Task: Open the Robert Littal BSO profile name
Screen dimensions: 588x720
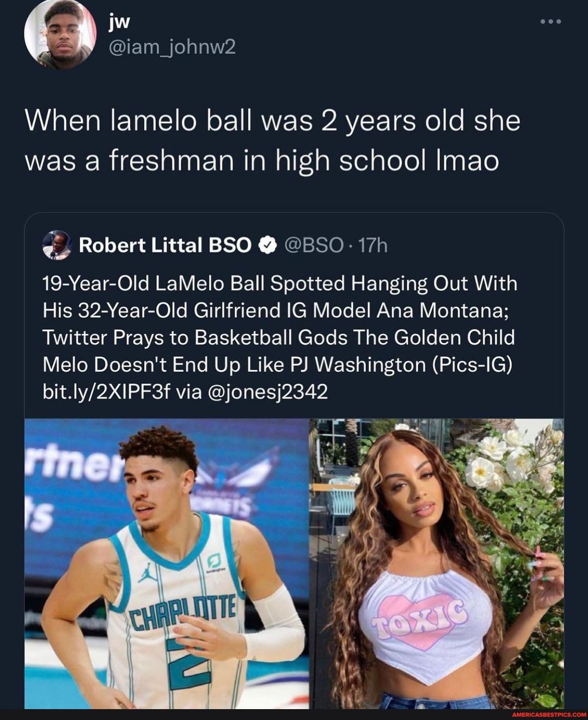Action: click(166, 245)
